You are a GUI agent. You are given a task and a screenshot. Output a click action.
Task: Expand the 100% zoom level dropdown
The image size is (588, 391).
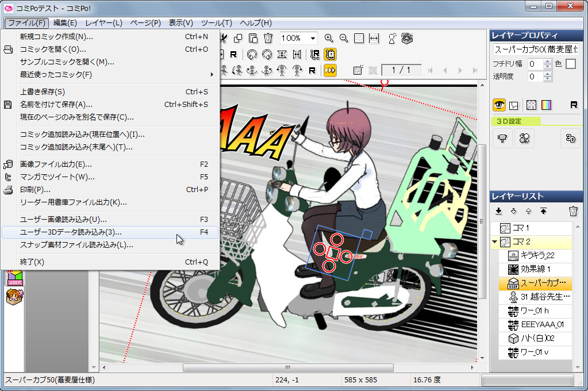click(313, 38)
